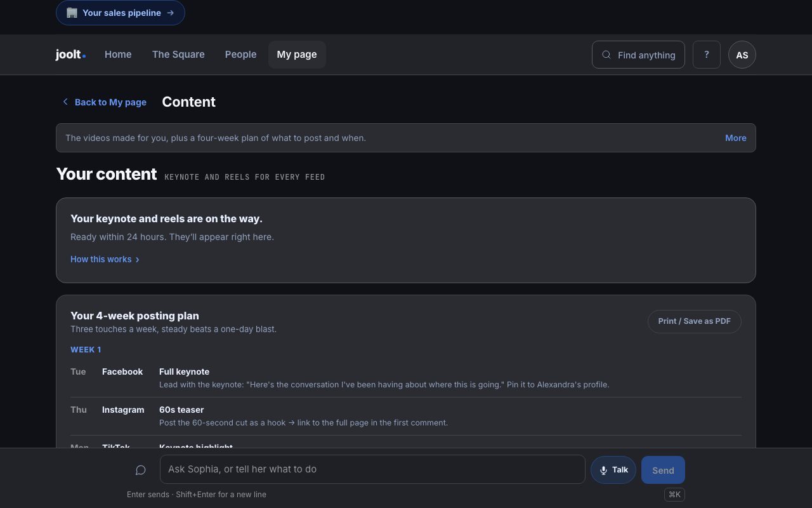Select the My page tab
Screen dimensions: 812x508
297,55
